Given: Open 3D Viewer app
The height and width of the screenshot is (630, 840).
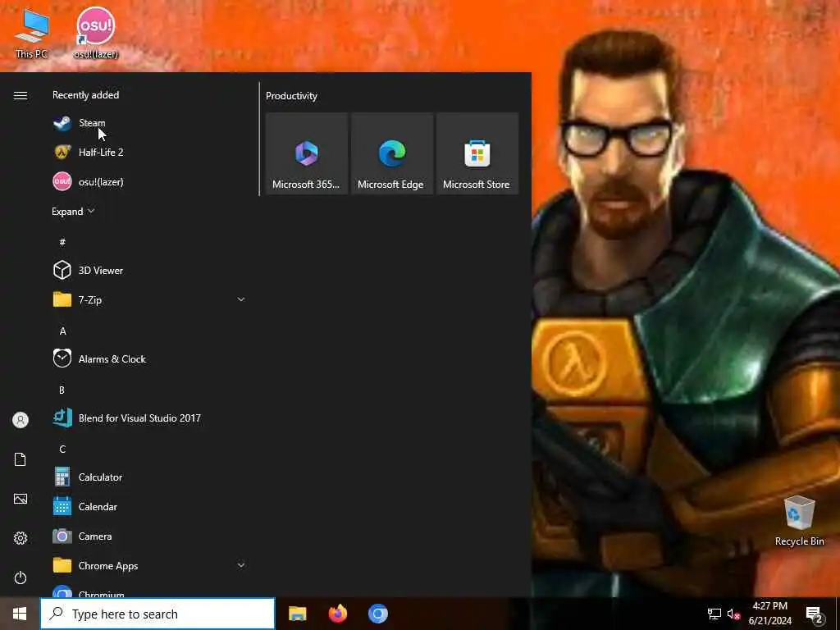Looking at the screenshot, I should click(149, 271).
